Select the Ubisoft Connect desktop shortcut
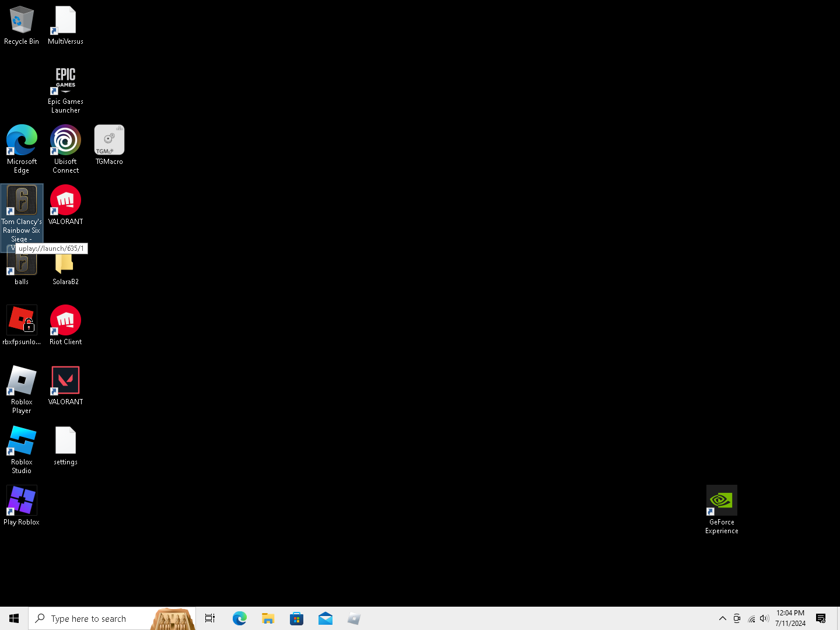This screenshot has height=630, width=840. [65, 149]
